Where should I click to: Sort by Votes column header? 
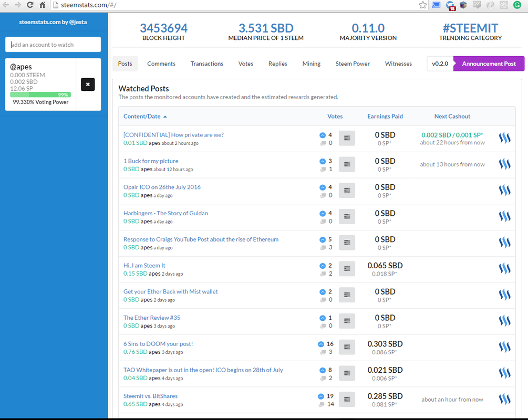[x=335, y=117]
